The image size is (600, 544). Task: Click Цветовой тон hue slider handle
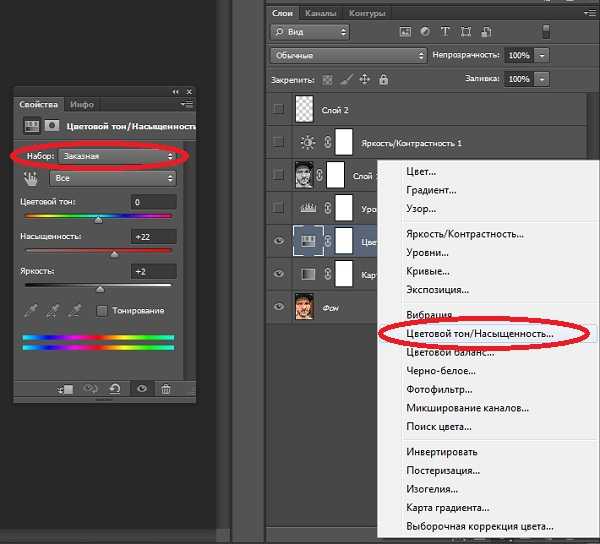[x=98, y=220]
